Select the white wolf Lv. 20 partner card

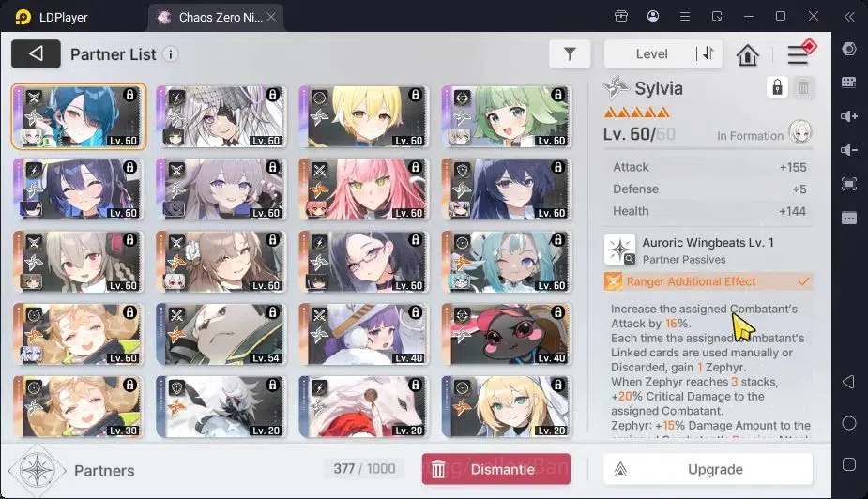(364, 407)
